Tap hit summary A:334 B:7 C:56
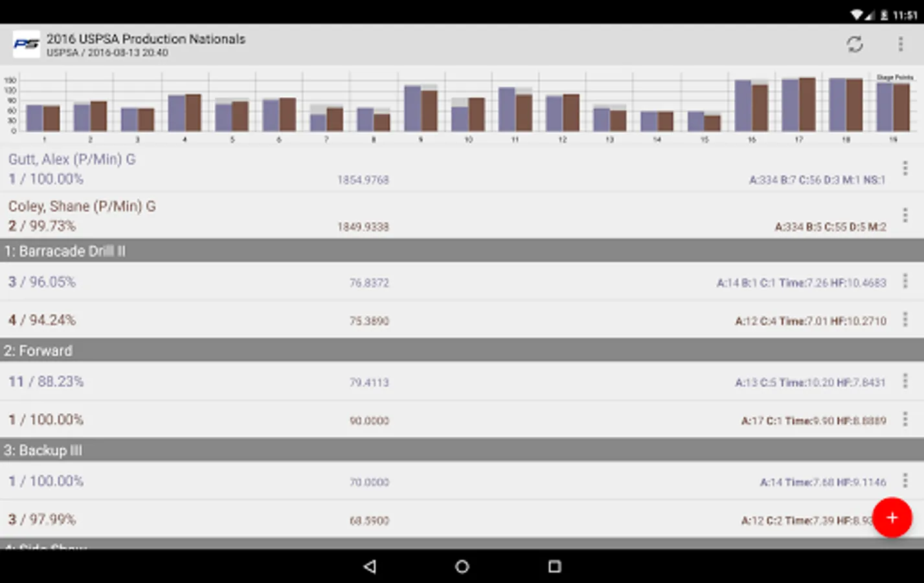 pyautogui.click(x=817, y=180)
